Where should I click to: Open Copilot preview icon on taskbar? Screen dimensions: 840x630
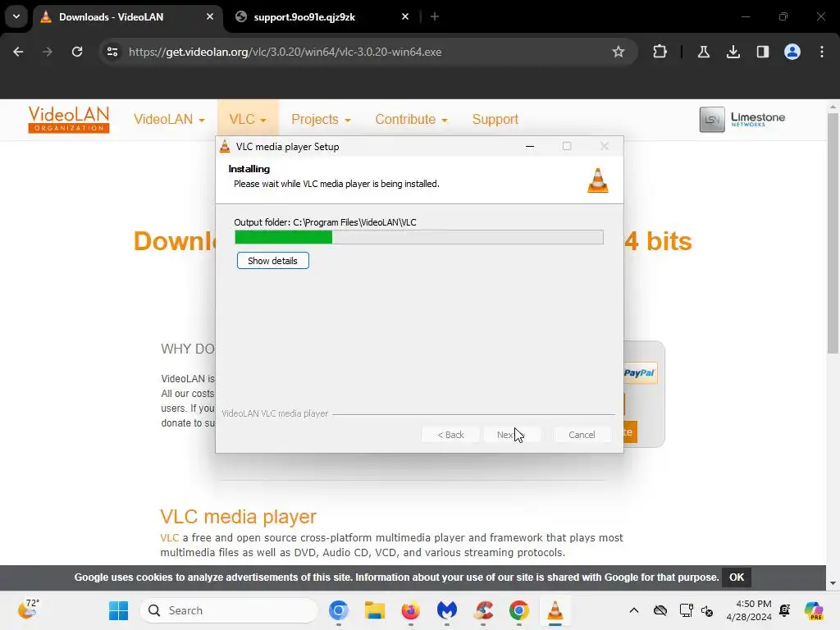[x=814, y=610]
